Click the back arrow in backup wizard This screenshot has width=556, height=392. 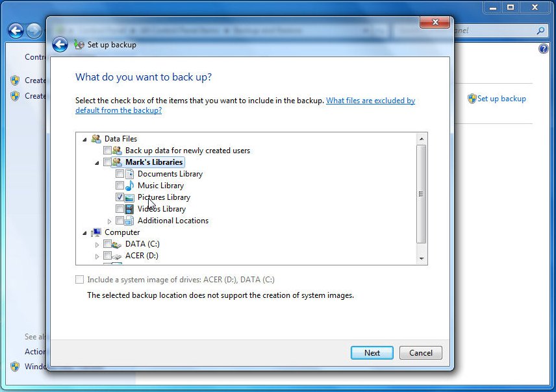(60, 44)
